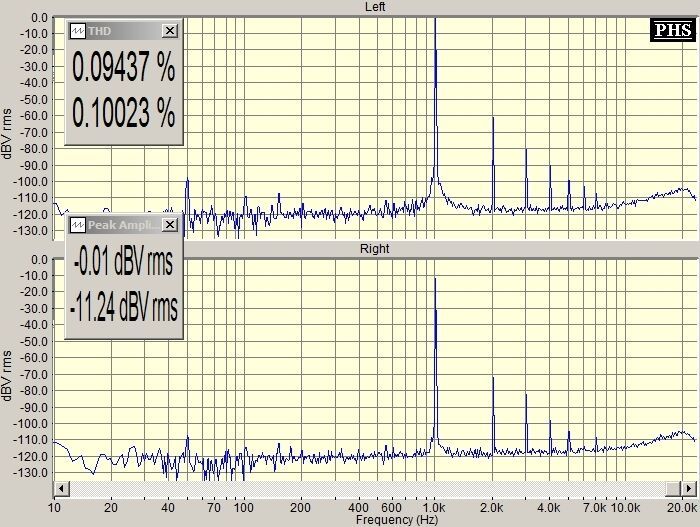Viewport: 700px width, 527px height.
Task: Click the 10 frequency axis label
Action: click(x=54, y=508)
